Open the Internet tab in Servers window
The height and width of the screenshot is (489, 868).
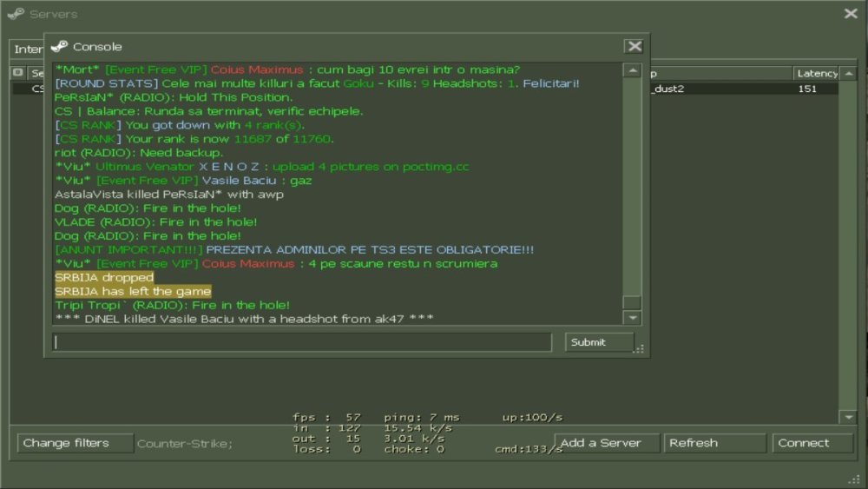click(28, 50)
